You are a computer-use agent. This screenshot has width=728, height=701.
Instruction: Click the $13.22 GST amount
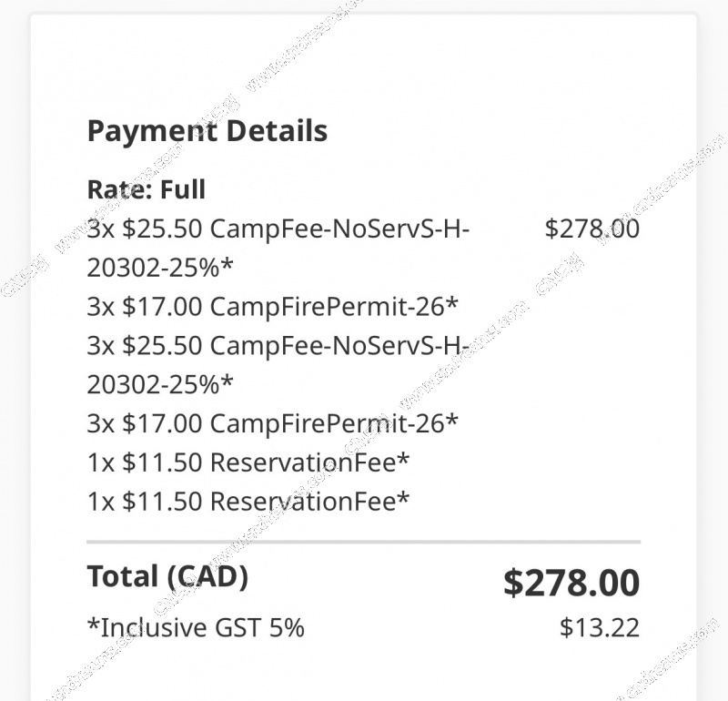coord(600,627)
